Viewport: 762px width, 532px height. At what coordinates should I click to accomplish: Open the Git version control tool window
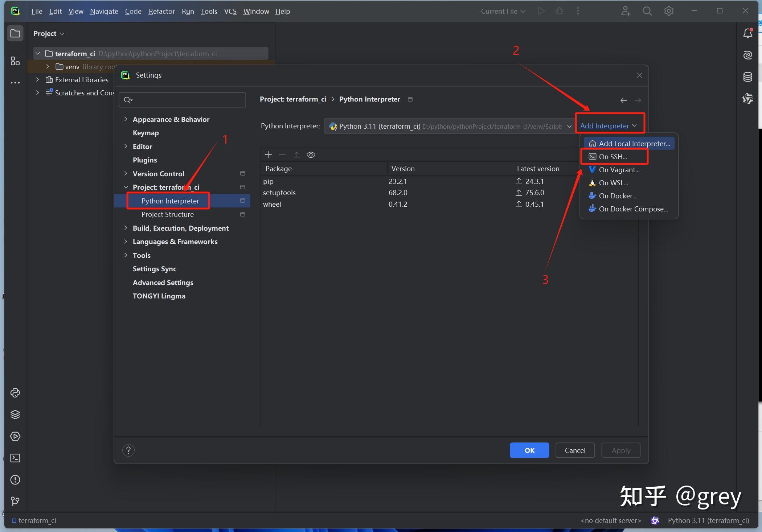pyautogui.click(x=15, y=502)
